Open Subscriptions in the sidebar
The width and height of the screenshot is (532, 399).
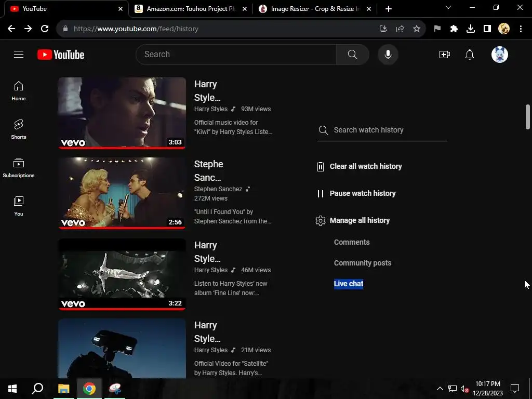tap(19, 168)
